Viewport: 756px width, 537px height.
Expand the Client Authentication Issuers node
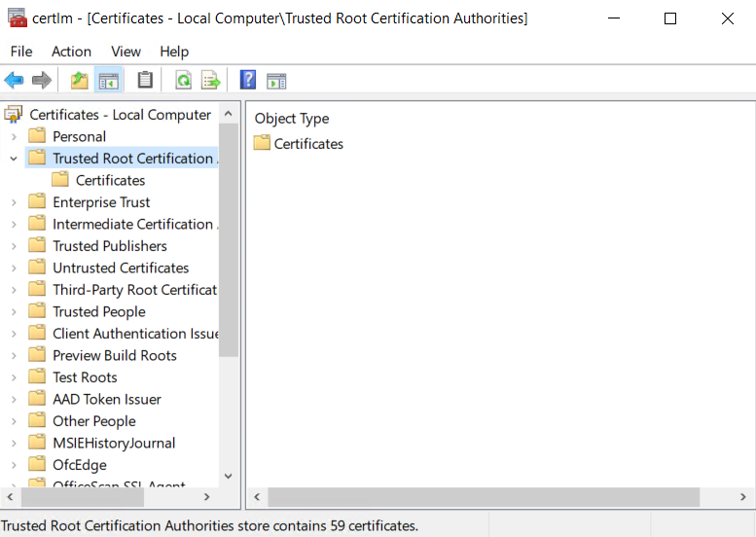(x=14, y=334)
